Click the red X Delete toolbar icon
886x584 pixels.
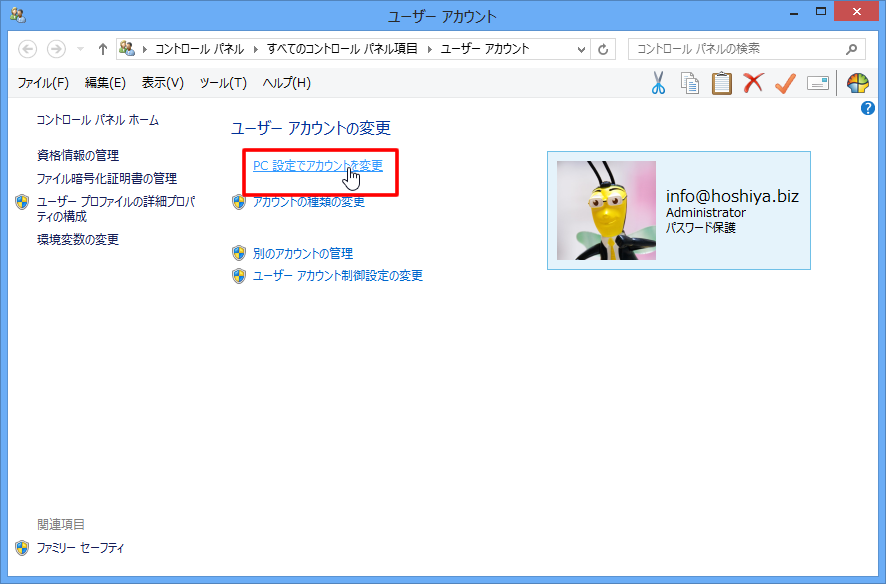click(x=753, y=83)
